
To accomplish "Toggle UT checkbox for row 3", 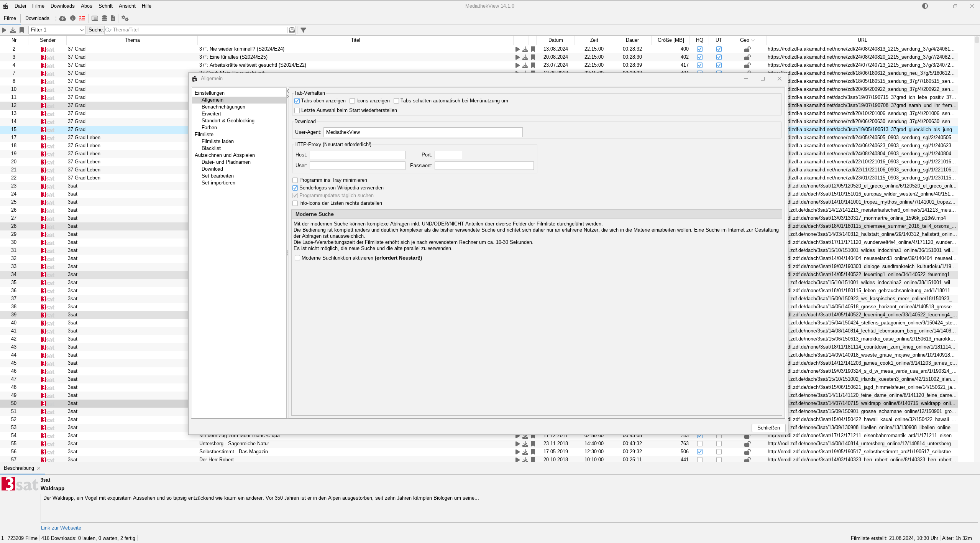I will tap(719, 57).
